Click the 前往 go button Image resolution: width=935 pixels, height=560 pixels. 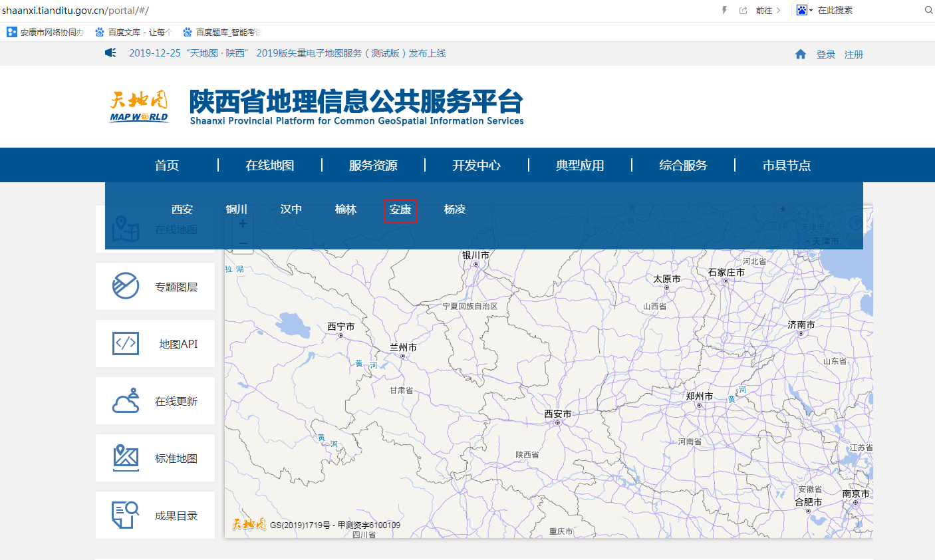tap(768, 10)
